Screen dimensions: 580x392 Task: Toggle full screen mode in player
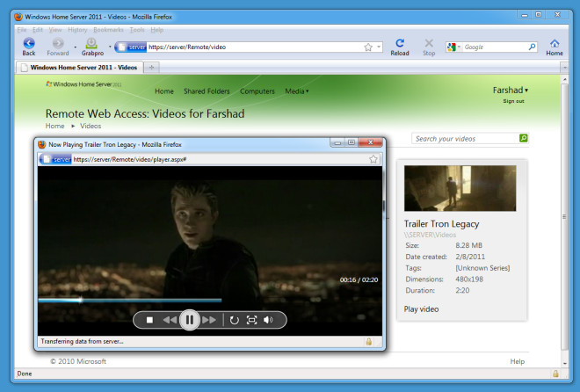coord(251,320)
